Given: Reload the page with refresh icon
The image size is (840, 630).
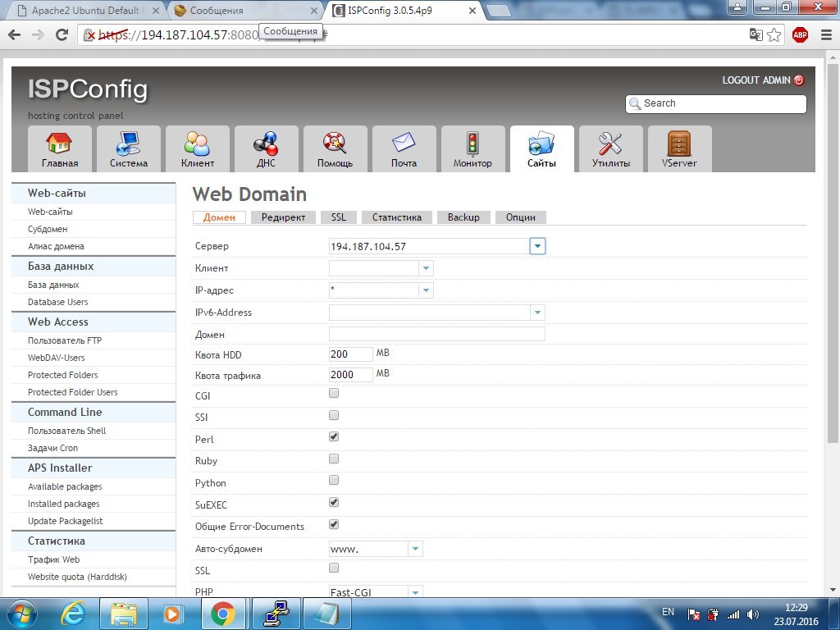Looking at the screenshot, I should tap(62, 34).
